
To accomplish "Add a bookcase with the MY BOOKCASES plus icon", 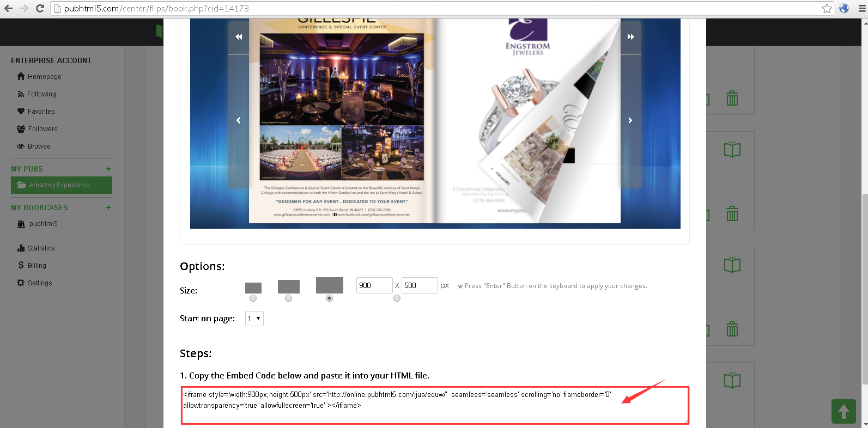I will (108, 207).
